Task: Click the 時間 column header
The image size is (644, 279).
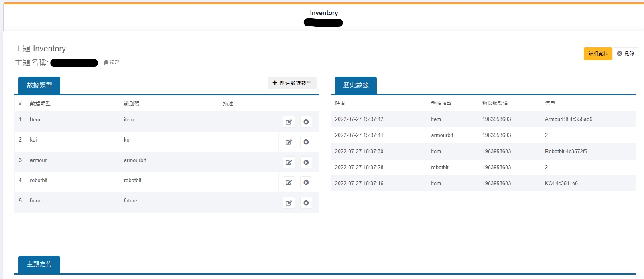Action: click(x=340, y=103)
